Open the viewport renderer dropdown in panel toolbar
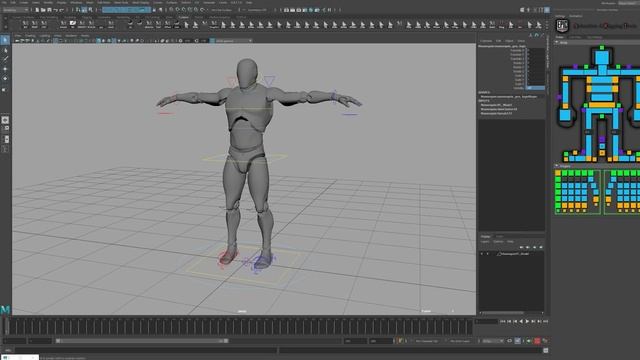Viewport: 640px width, 360px height. point(233,41)
